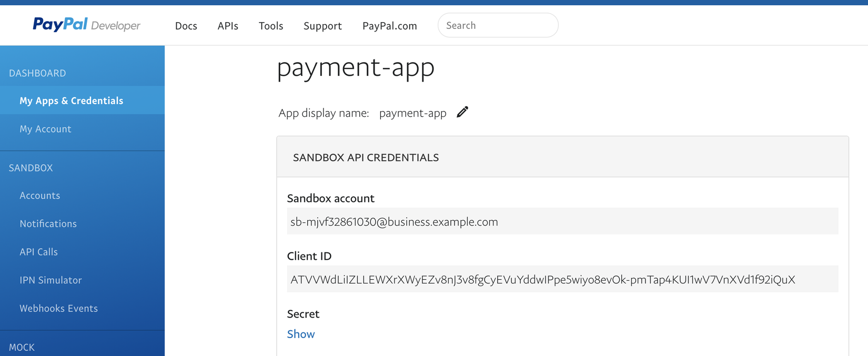Open My Account in sidebar
Viewport: 868px width, 356px height.
pos(45,129)
